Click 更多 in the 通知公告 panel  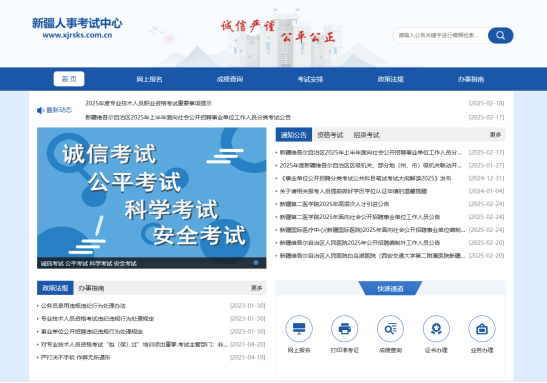(495, 135)
